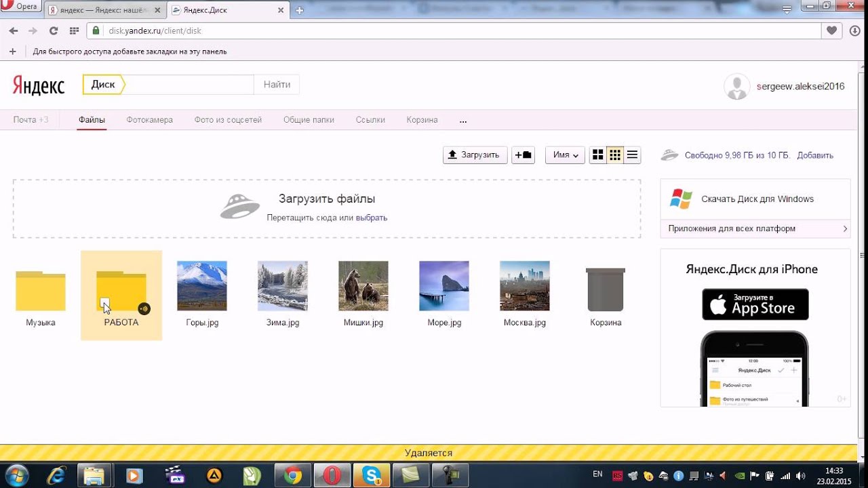Click the disk.yandex.ru address bar

pyautogui.click(x=454, y=31)
